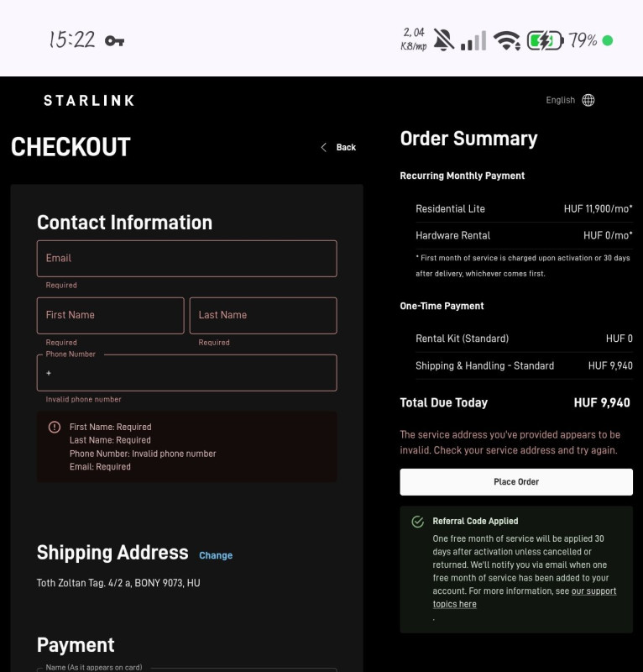The width and height of the screenshot is (643, 672).
Task: Click the error alert icon in validation box
Action: (x=55, y=427)
